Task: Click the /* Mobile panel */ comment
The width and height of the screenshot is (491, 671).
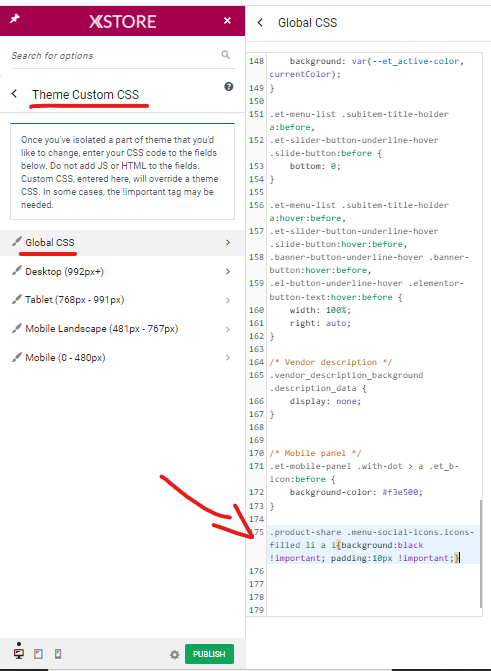Action: [315, 453]
